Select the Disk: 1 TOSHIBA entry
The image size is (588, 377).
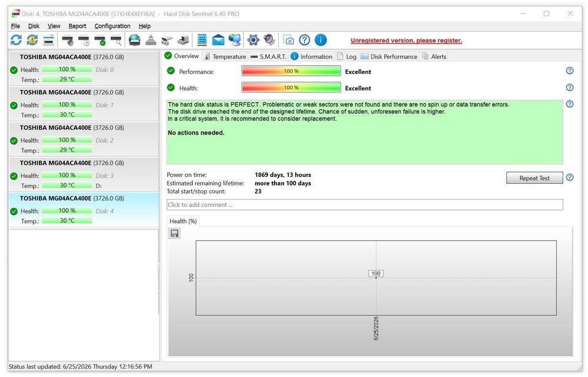[83, 104]
